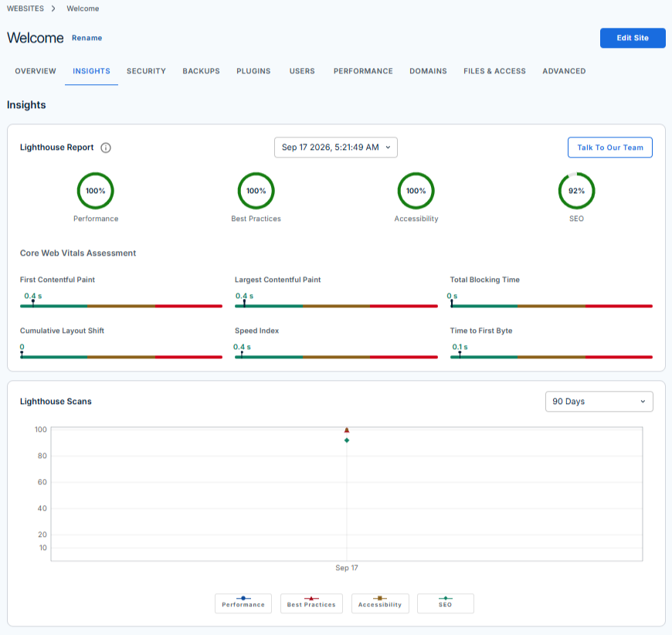Click the 'Sep 17' chart axis label
Image resolution: width=672 pixels, height=635 pixels.
(x=347, y=568)
